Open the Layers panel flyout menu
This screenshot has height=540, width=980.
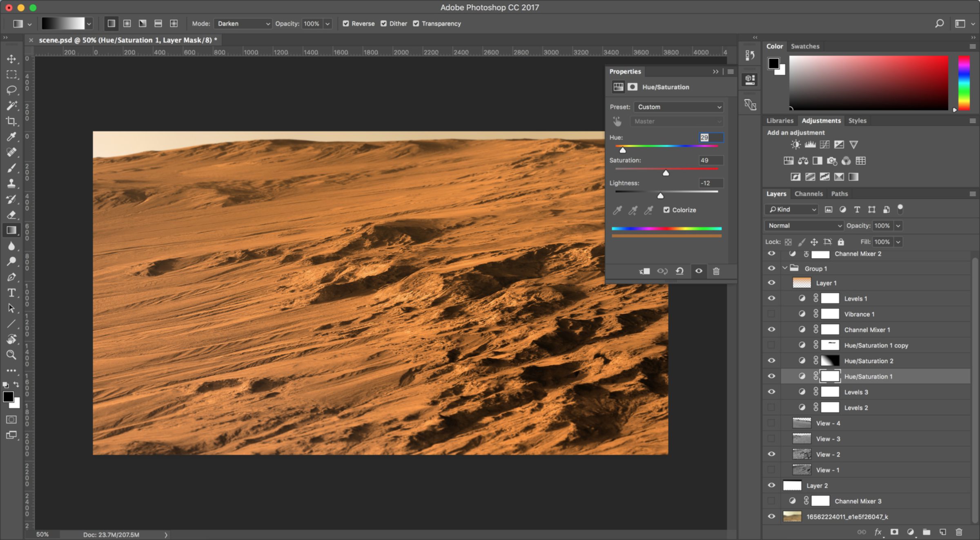pyautogui.click(x=972, y=193)
